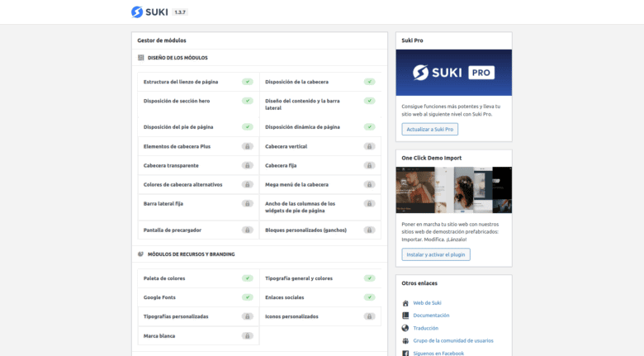Click lock icon for Iconos personalizados
The image size is (644, 356).
[369, 316]
